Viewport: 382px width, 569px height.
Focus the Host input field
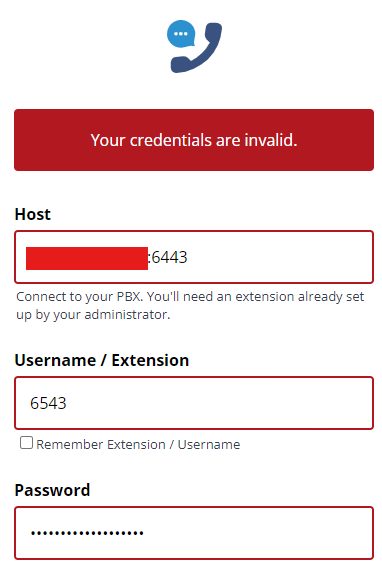point(194,257)
